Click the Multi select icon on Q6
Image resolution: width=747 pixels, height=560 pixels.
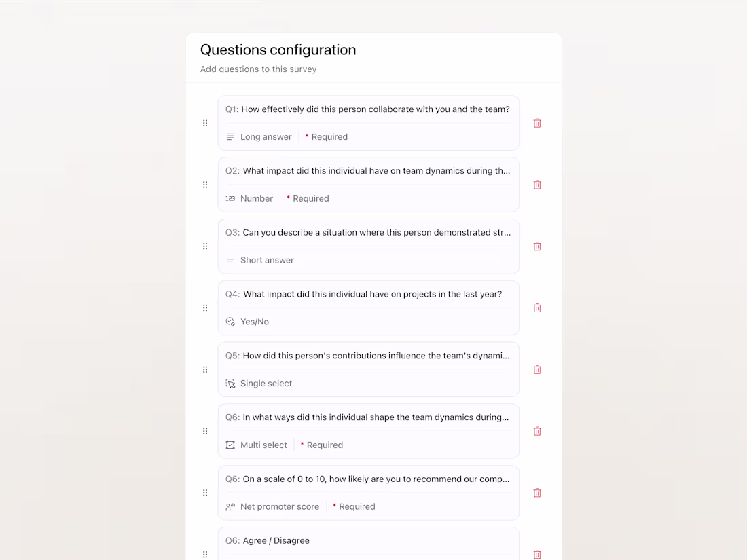pyautogui.click(x=230, y=445)
